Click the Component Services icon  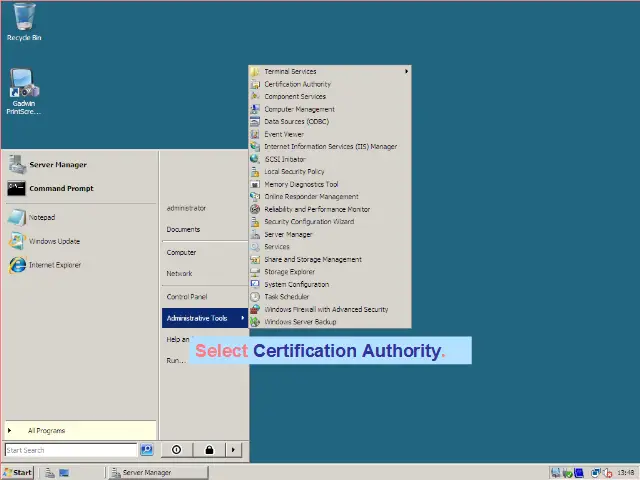click(x=255, y=96)
